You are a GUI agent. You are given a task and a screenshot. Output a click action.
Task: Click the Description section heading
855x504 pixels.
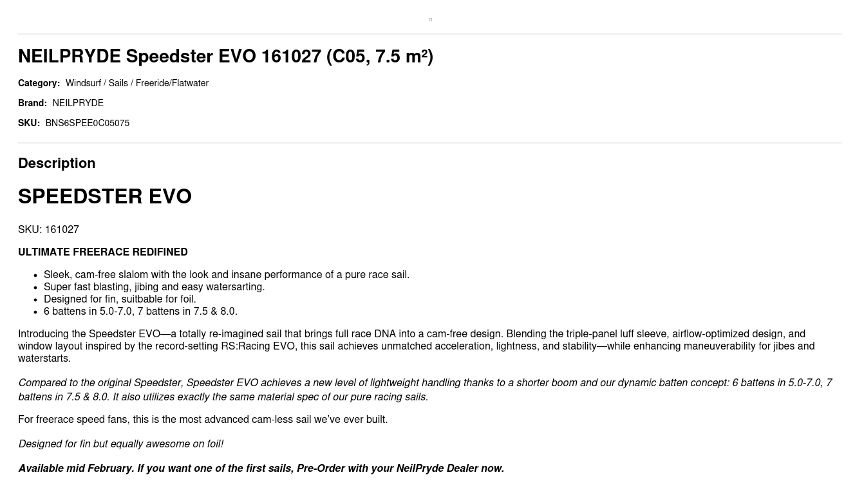coord(57,163)
